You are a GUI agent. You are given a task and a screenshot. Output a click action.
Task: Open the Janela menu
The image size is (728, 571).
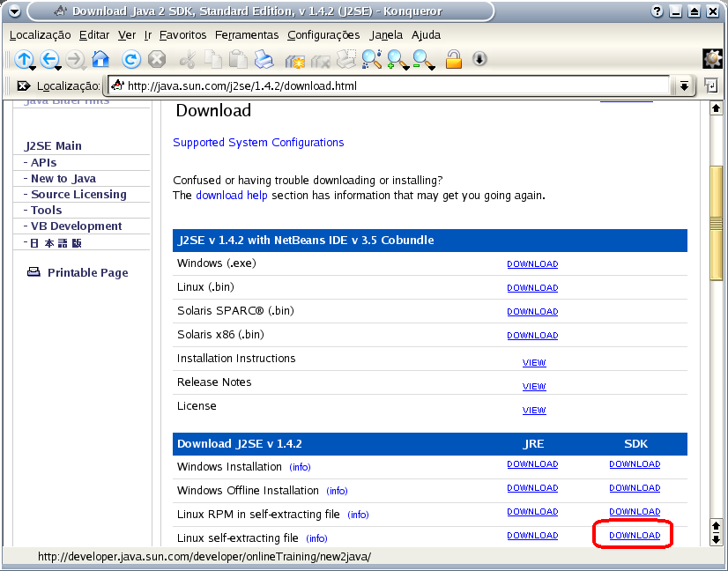tap(386, 35)
